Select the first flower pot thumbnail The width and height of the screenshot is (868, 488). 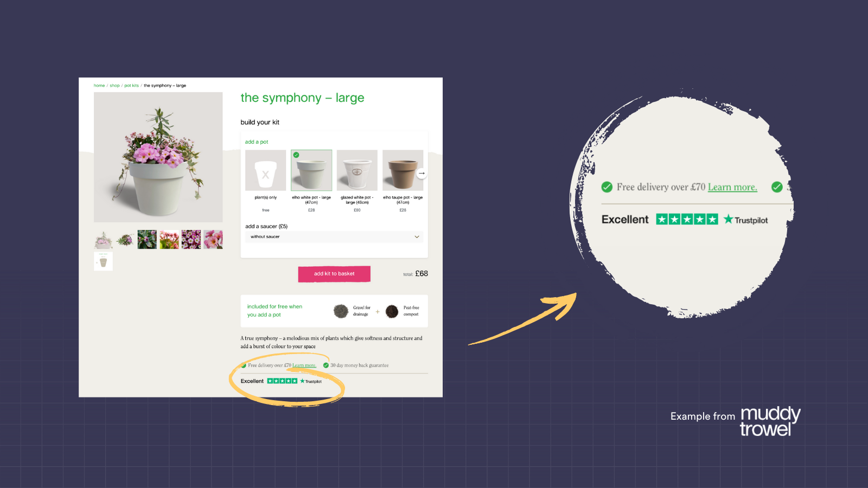[x=103, y=240]
